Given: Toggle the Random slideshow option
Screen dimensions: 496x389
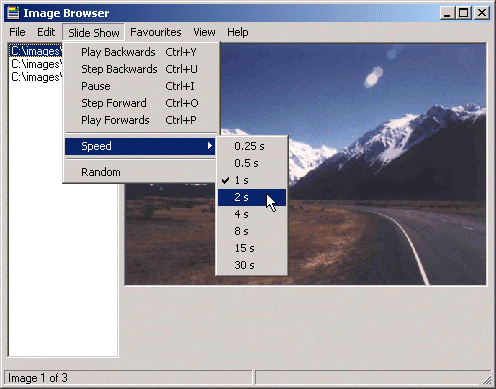Looking at the screenshot, I should coord(140,172).
